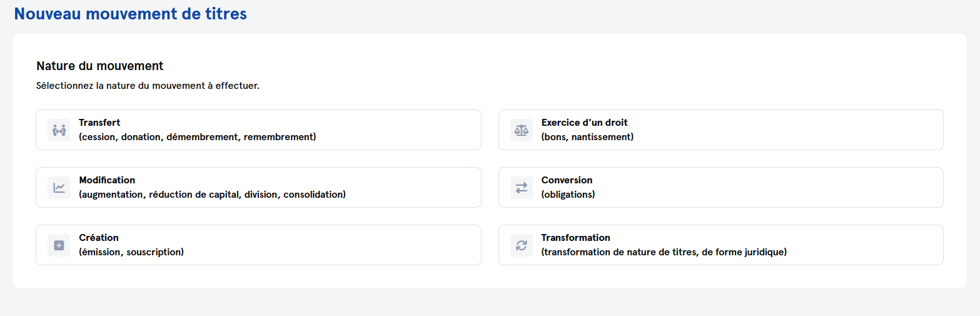Click the "(obligations)" subtitle
The image size is (980, 316).
[568, 195]
